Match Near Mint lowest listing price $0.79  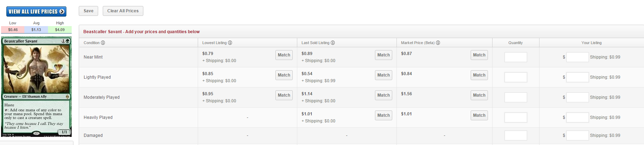point(284,55)
